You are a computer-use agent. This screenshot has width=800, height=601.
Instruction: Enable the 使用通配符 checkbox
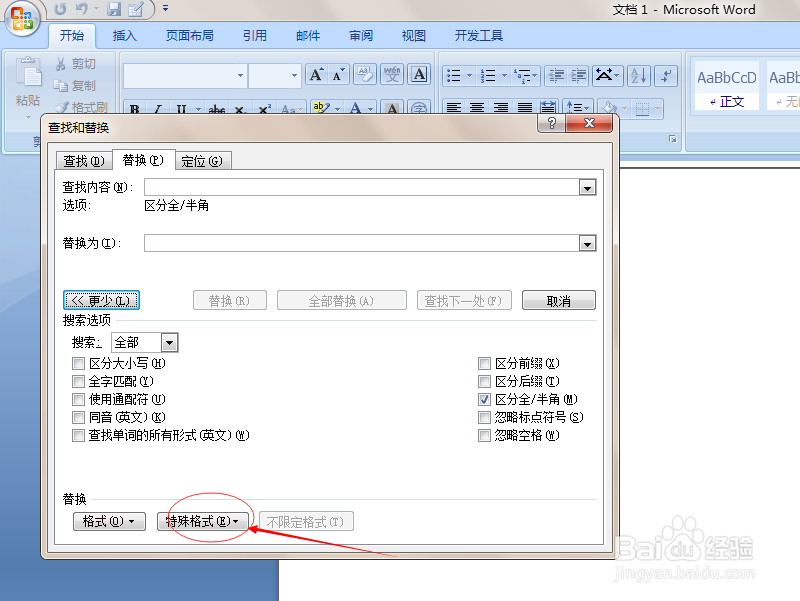(x=78, y=399)
